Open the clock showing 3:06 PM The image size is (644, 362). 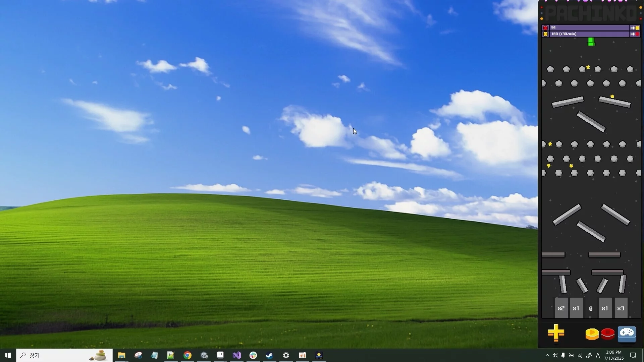tap(614, 355)
